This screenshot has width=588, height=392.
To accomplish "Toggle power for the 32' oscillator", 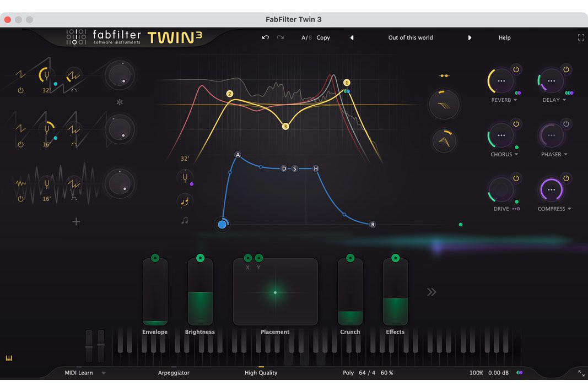I will coord(20,90).
